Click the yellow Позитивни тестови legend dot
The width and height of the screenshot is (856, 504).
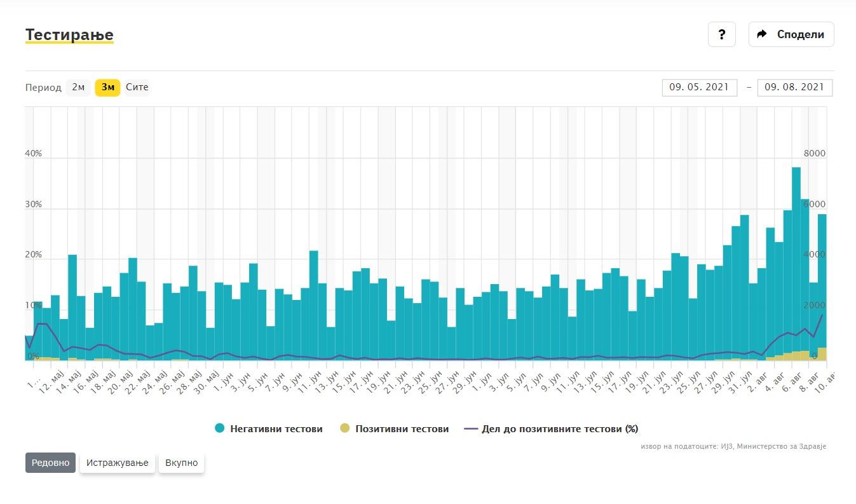tap(345, 429)
